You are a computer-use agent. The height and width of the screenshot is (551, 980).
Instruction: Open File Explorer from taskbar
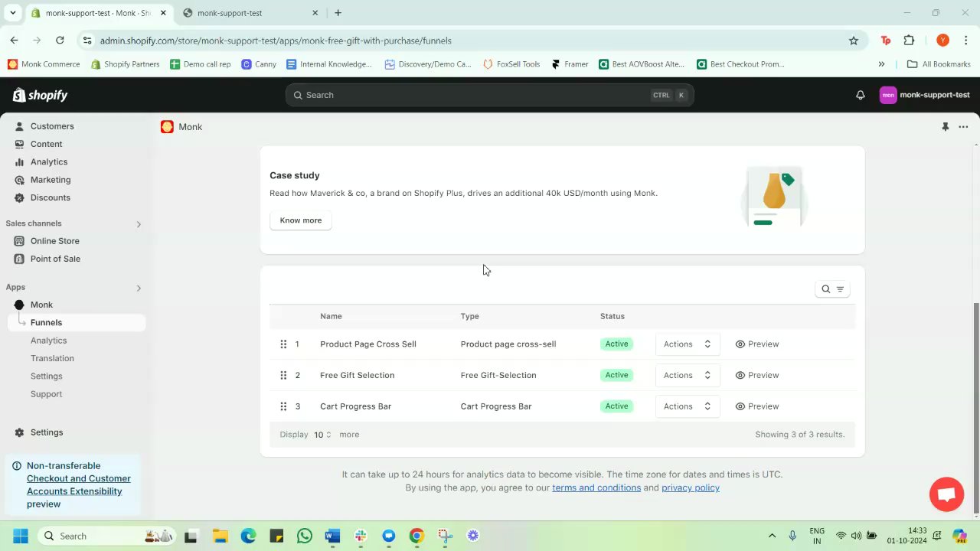pos(220,536)
